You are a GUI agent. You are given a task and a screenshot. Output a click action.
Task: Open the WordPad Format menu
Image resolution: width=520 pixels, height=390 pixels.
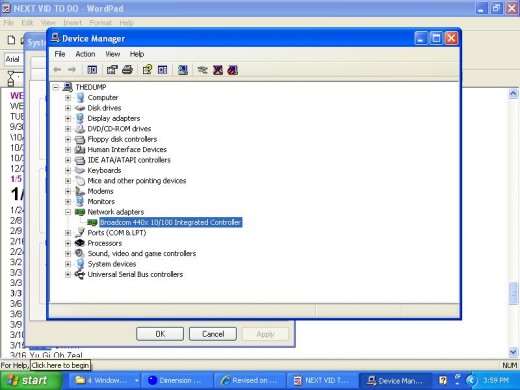tap(100, 23)
